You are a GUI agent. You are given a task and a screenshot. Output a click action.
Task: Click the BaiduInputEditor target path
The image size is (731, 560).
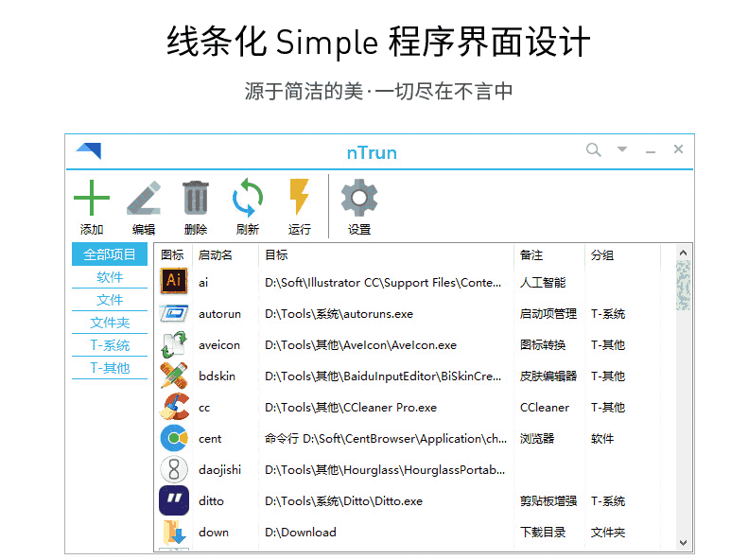tap(383, 376)
